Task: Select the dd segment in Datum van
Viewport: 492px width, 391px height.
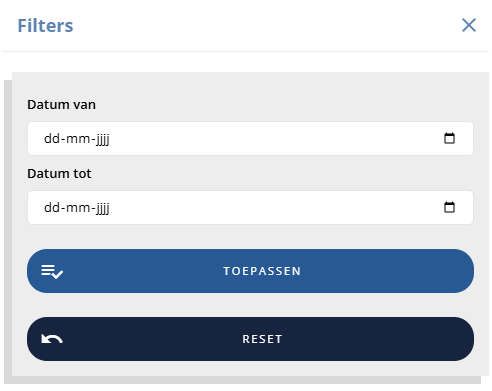Action: [52, 138]
